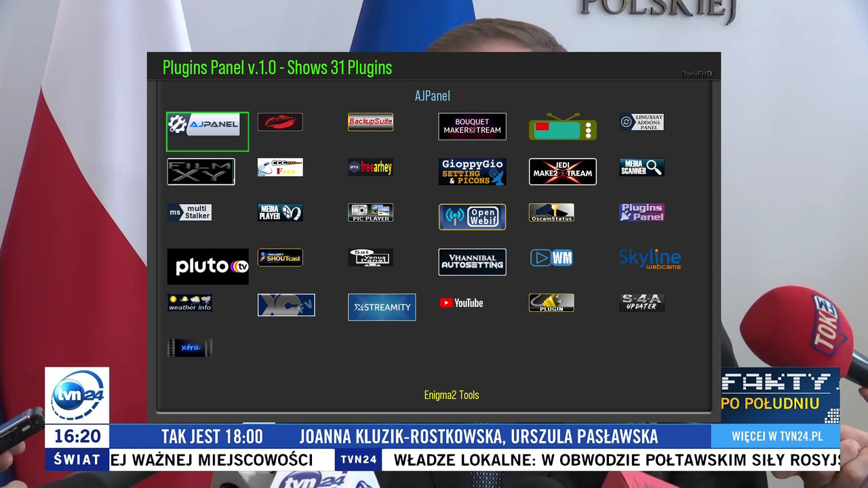
Task: Open Linuxsat Addons Panel
Action: pos(642,122)
